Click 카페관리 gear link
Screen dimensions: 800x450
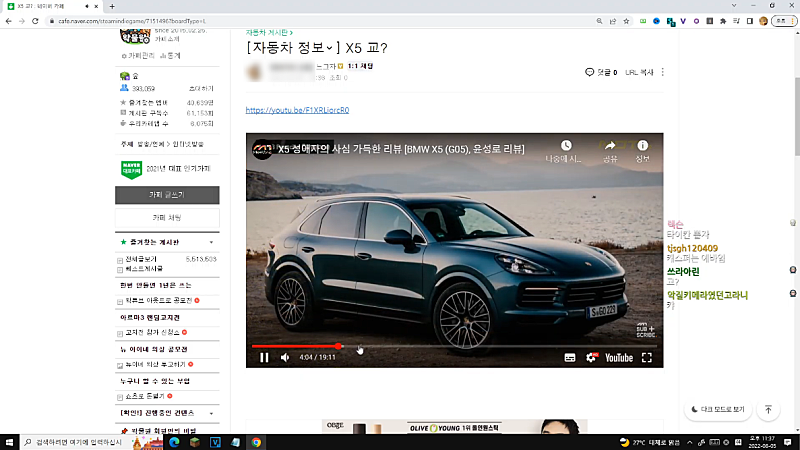click(x=137, y=56)
